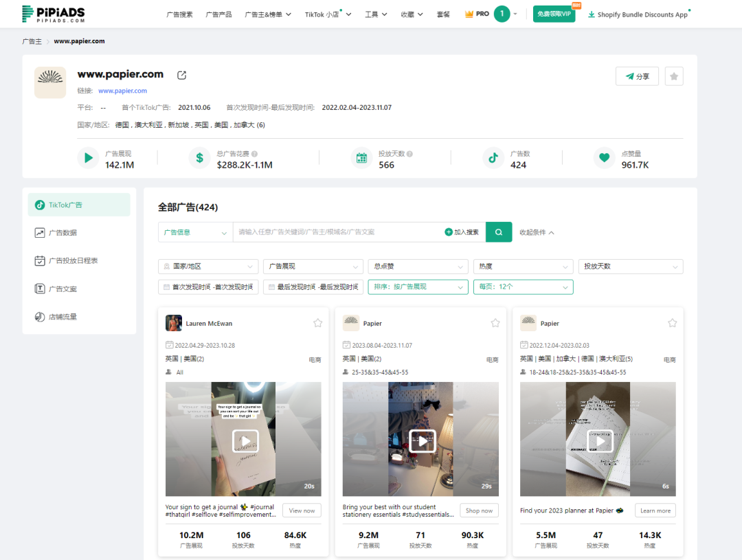Open the 广告产品 nav item
The width and height of the screenshot is (742, 560).
coord(218,14)
